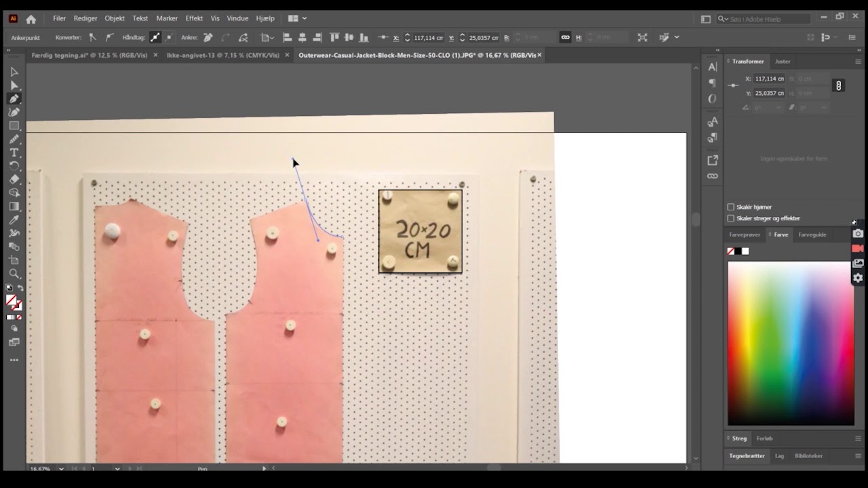Cut path at selected anchor points
The height and width of the screenshot is (488, 868).
[243, 37]
